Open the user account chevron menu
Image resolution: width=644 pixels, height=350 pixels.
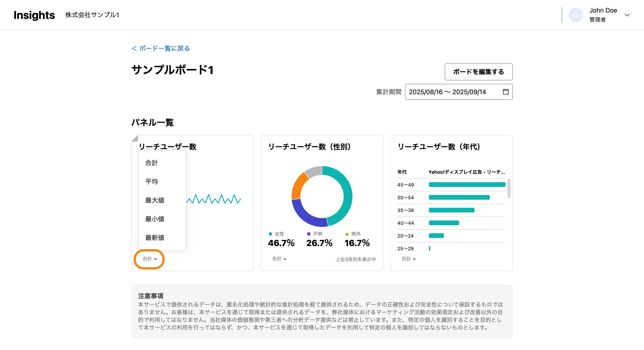click(627, 15)
